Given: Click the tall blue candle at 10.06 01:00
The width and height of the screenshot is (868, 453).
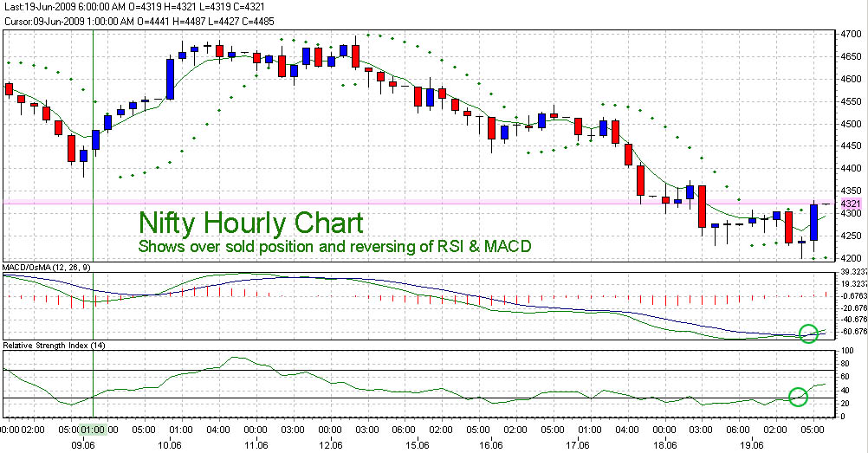Looking at the screenshot, I should click(170, 79).
